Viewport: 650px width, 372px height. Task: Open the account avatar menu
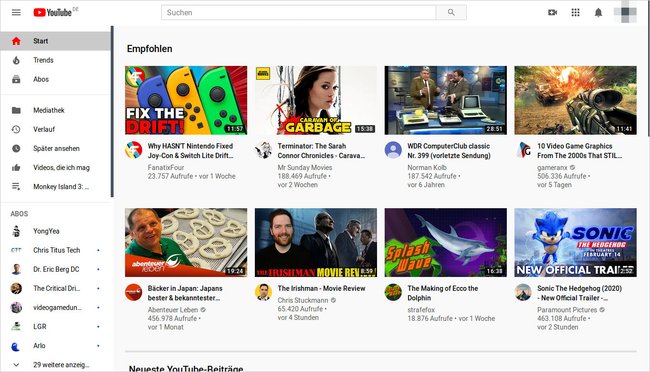(625, 12)
